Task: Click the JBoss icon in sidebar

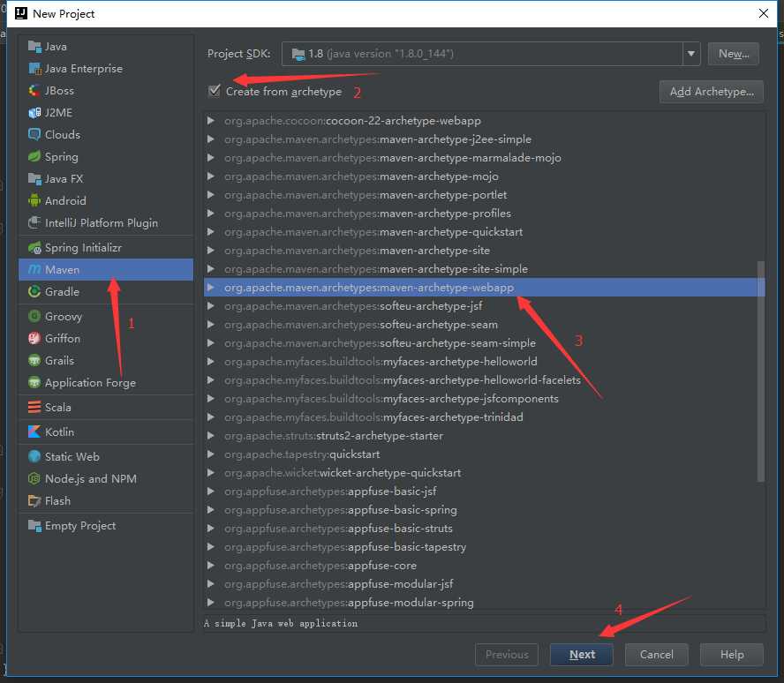Action: coord(34,90)
